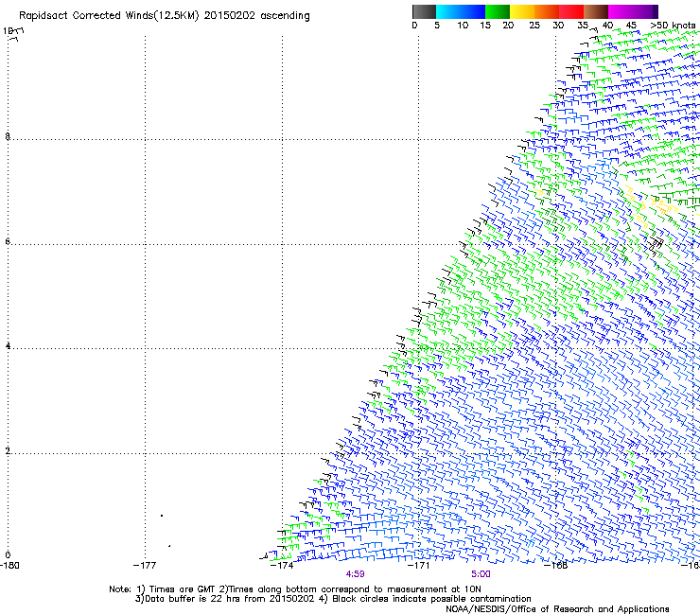Viewport: 700px width, 615px height.
Task: Click the '4:59' purple time label
Action: coord(355,574)
